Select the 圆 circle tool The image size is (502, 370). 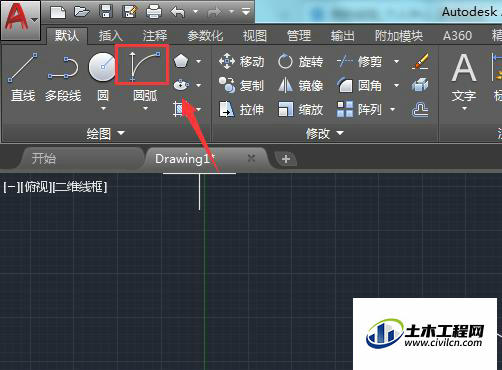click(x=103, y=68)
